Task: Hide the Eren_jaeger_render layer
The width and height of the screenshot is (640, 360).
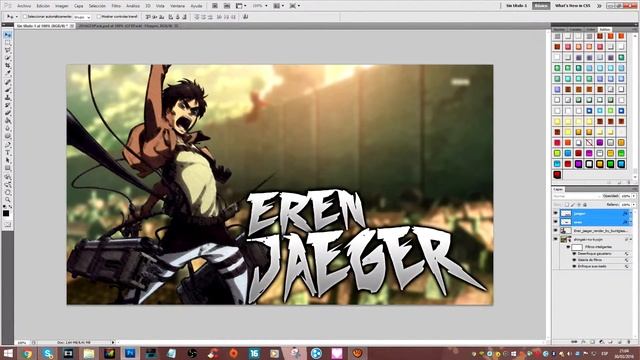Action: [555, 231]
